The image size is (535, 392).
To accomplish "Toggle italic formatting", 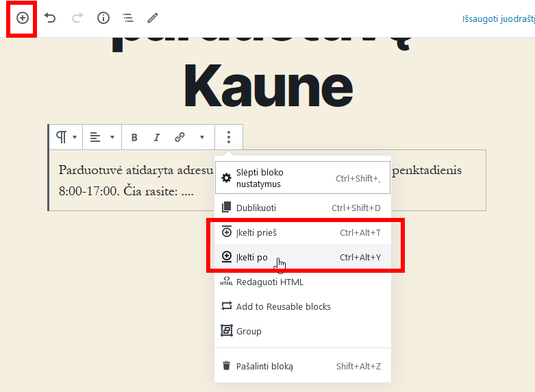I will [x=157, y=137].
